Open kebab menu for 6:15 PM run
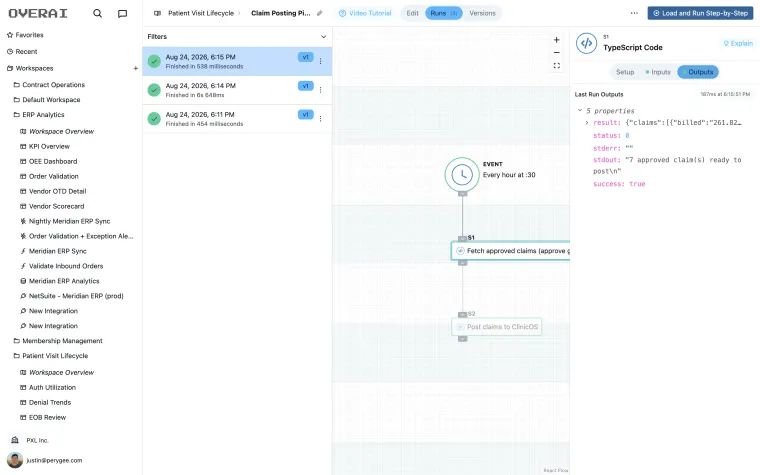Screen dimensions: 760x475 pyautogui.click(x=320, y=61)
